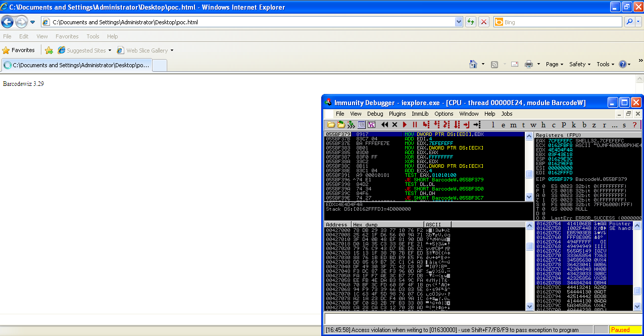
Task: Show the call stack via the 'k' button
Action: (574, 125)
